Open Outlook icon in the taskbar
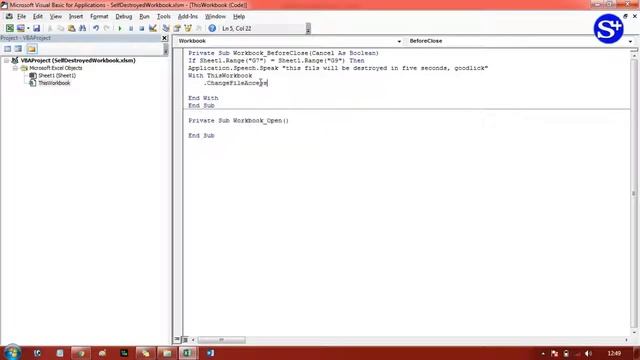640x360 pixels. [210, 353]
